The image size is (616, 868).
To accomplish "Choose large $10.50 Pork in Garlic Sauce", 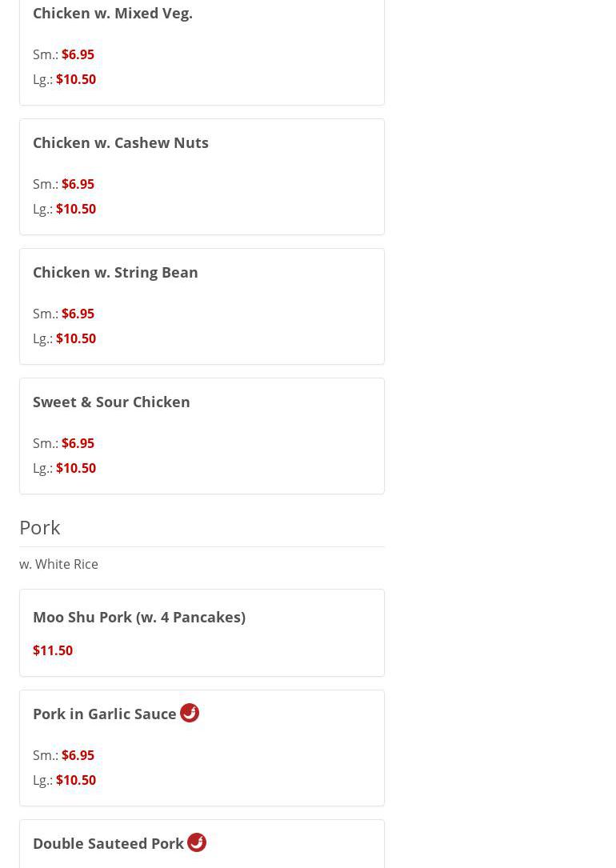I will [76, 780].
